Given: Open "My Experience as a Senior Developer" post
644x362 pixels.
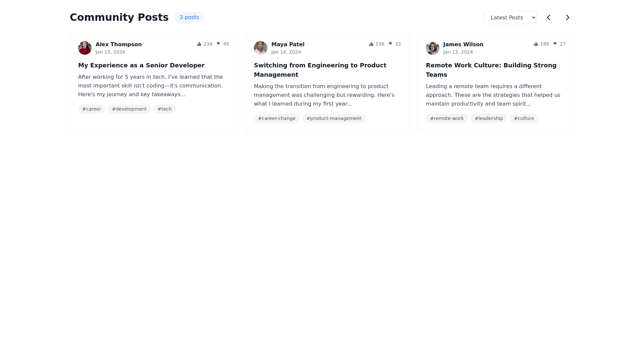Looking at the screenshot, I should (141, 65).
